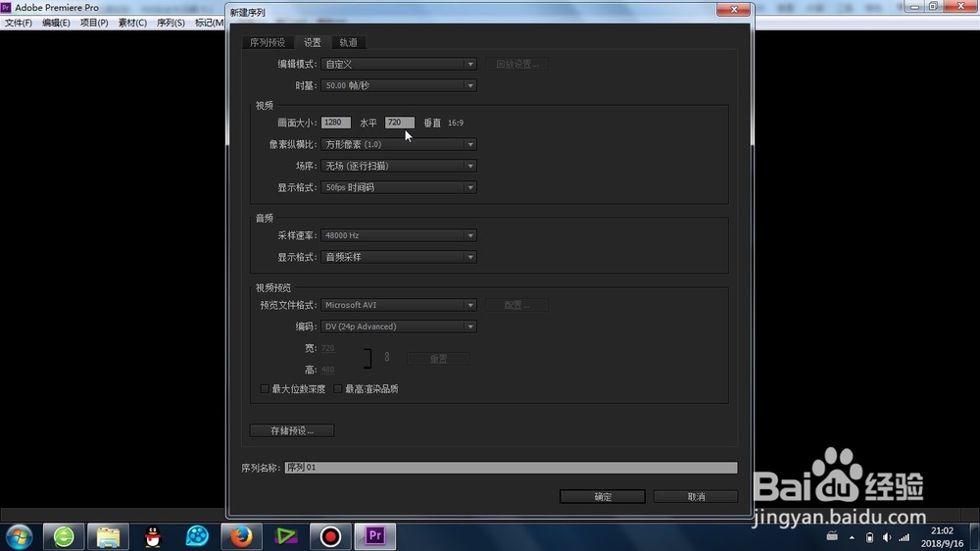Click 回放设置... button

click(516, 64)
